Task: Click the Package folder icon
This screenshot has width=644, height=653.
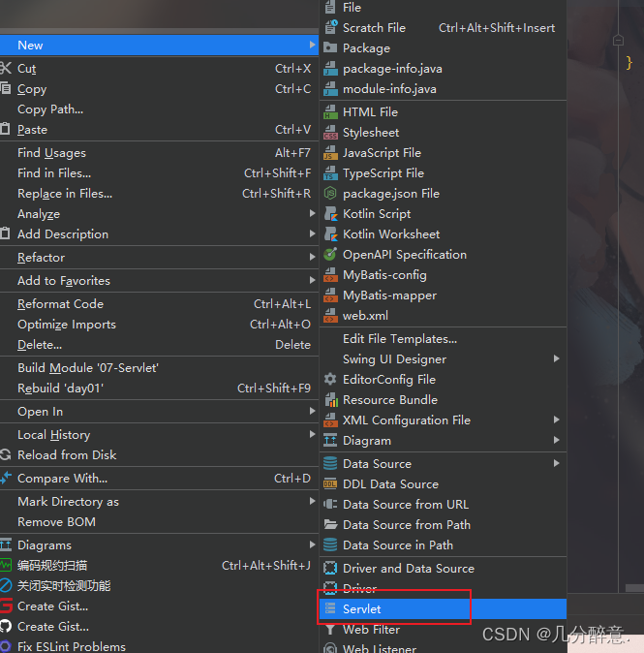Action: tap(330, 47)
